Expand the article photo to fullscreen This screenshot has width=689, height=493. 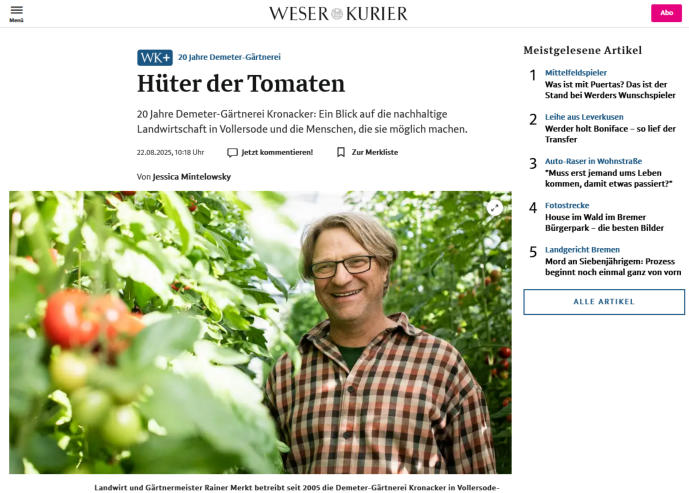495,208
